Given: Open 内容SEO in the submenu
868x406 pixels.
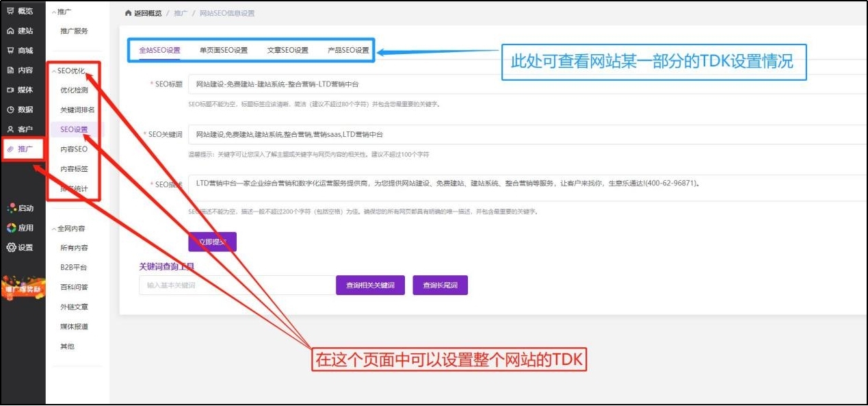Looking at the screenshot, I should [x=74, y=149].
